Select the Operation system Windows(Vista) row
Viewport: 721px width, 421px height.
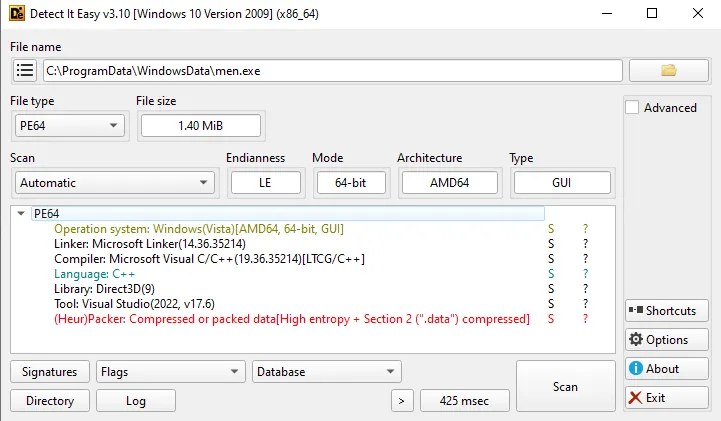[x=199, y=228]
